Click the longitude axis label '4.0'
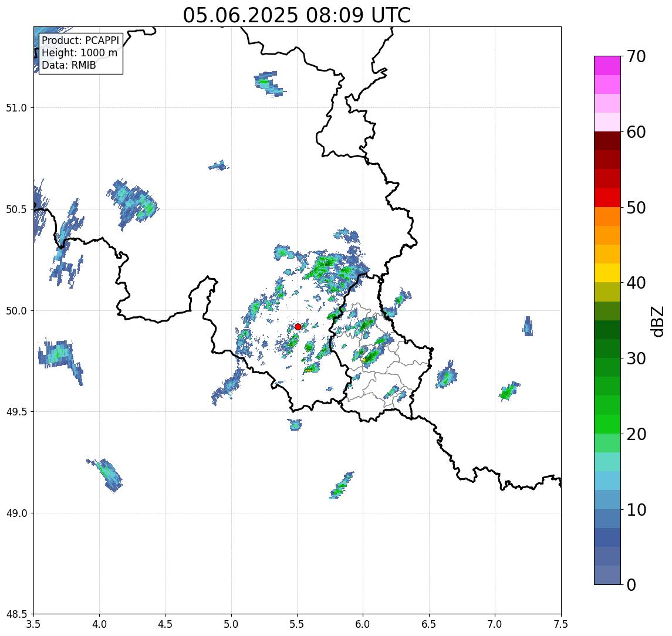672x636 pixels. (99, 624)
